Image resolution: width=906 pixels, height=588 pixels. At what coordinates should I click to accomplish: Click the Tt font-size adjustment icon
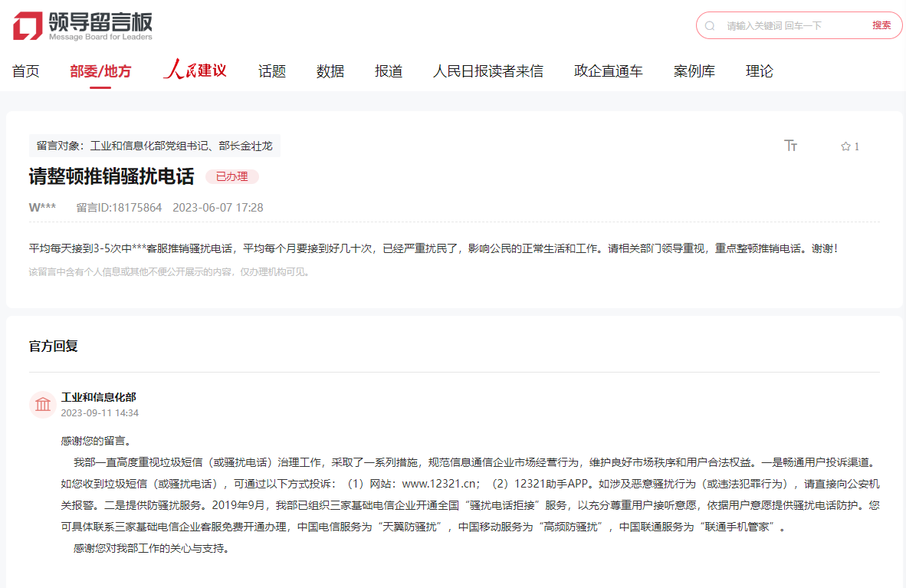[x=791, y=146]
